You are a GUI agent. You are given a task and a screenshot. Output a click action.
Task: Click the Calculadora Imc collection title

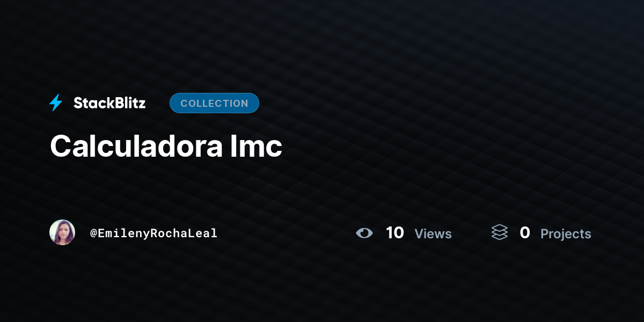[x=166, y=145]
